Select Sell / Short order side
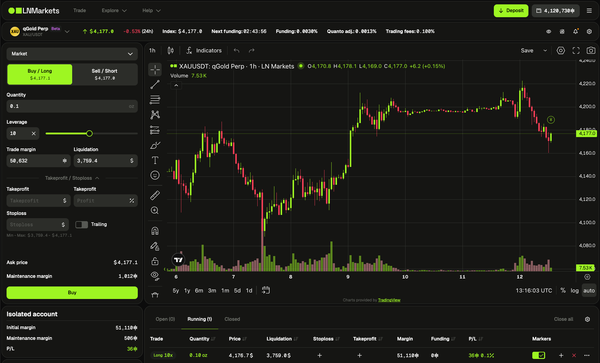This screenshot has width=600, height=363. point(104,74)
